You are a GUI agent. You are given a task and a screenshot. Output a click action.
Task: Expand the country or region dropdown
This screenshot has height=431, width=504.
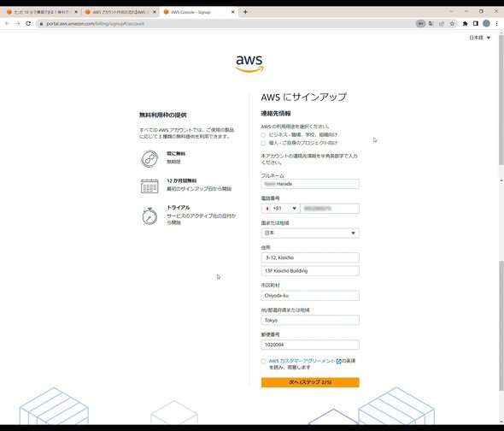tap(310, 233)
